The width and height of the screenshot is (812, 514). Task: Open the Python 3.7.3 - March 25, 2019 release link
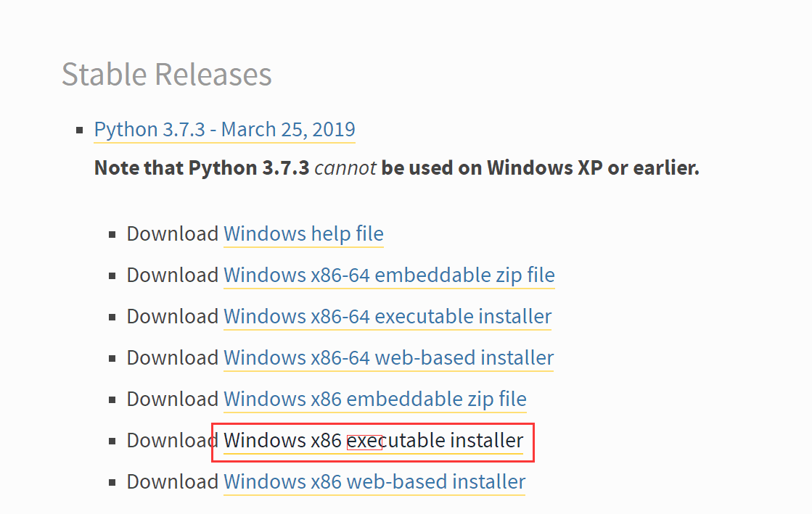click(x=224, y=130)
